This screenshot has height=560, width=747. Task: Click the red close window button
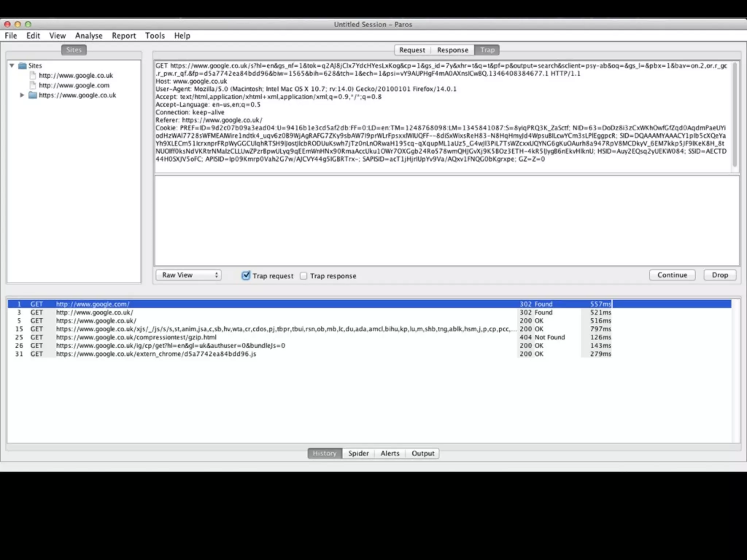coord(7,24)
